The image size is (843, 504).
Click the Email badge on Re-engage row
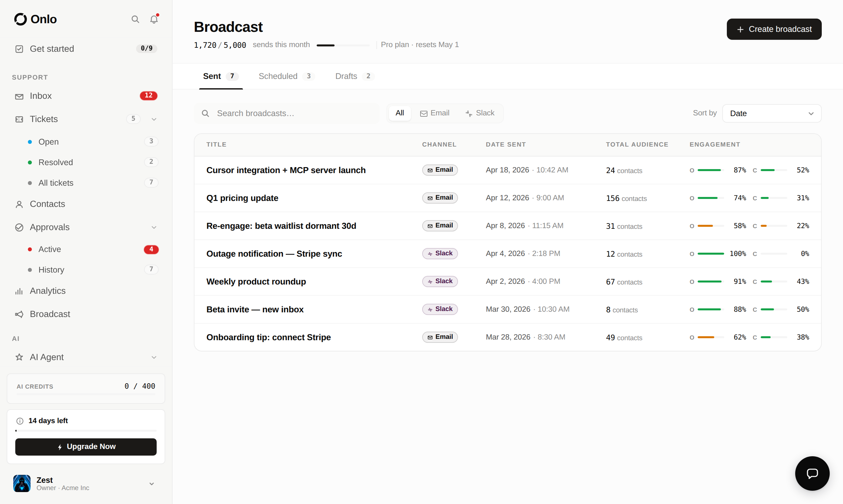(440, 225)
